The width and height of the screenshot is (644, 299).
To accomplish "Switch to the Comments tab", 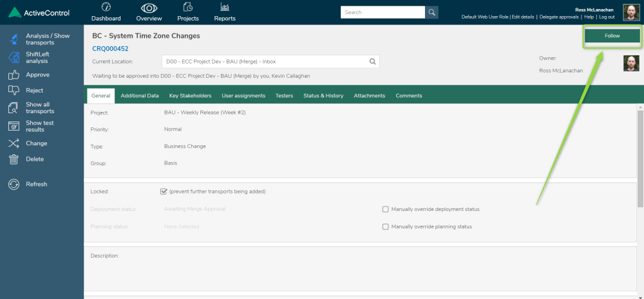I will [409, 96].
